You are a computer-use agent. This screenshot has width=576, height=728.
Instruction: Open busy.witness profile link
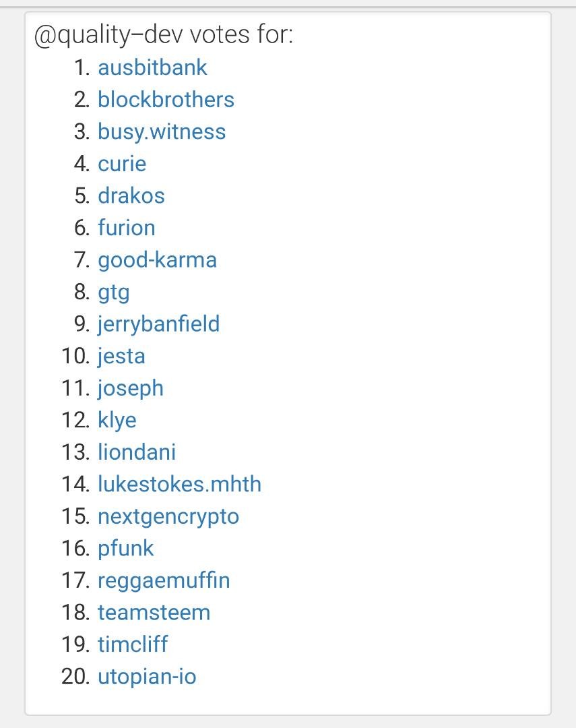pyautogui.click(x=162, y=132)
